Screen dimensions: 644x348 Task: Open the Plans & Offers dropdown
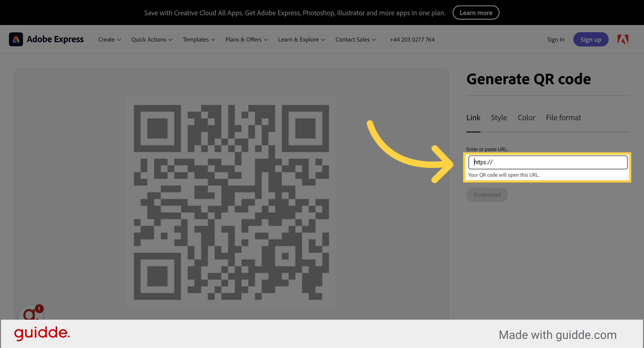246,40
